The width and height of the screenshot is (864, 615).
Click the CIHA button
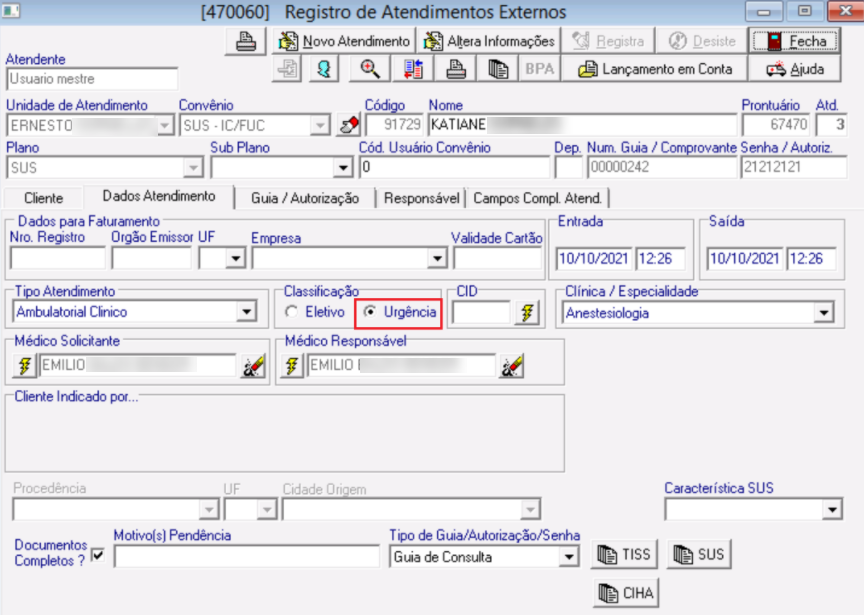[626, 593]
